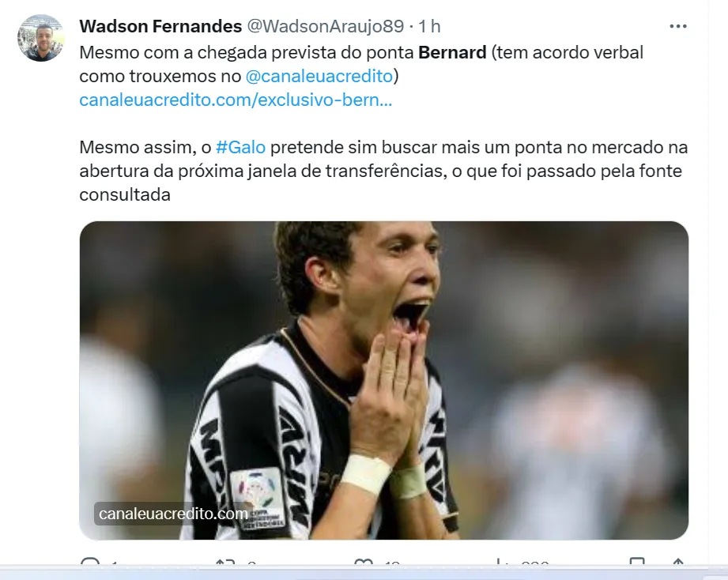Bookmark the tweet with the bookmark icon

[637, 562]
